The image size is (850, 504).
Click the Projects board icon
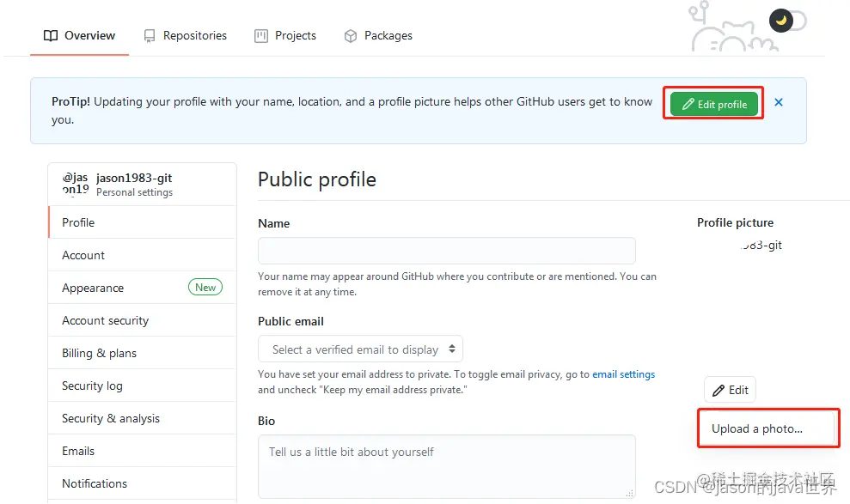click(x=261, y=36)
